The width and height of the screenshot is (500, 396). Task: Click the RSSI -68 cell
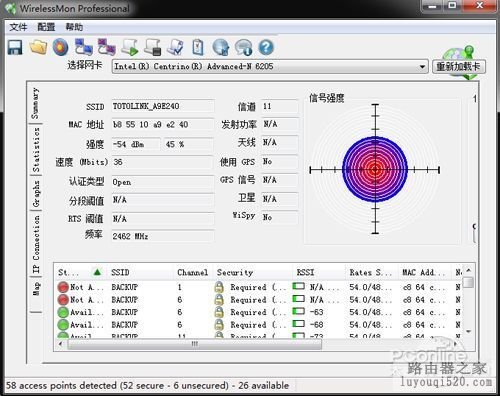click(316, 324)
